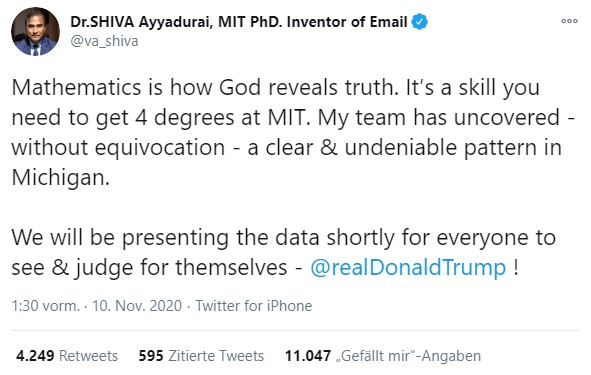The image size is (591, 375).
Task: Click the 10. Nov. 2020 date
Action: [137, 306]
